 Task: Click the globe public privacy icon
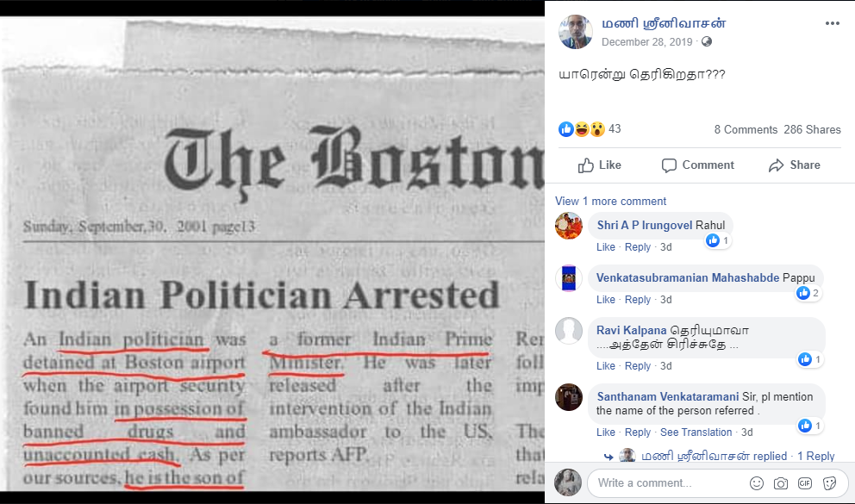(707, 42)
